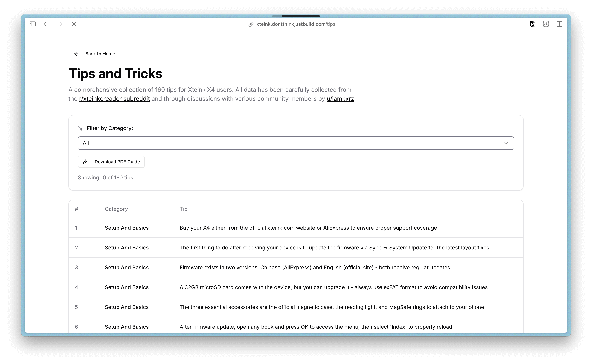Image resolution: width=592 pixels, height=364 pixels.
Task: Open the r/xteinkereader subreddit link
Action: (114, 99)
